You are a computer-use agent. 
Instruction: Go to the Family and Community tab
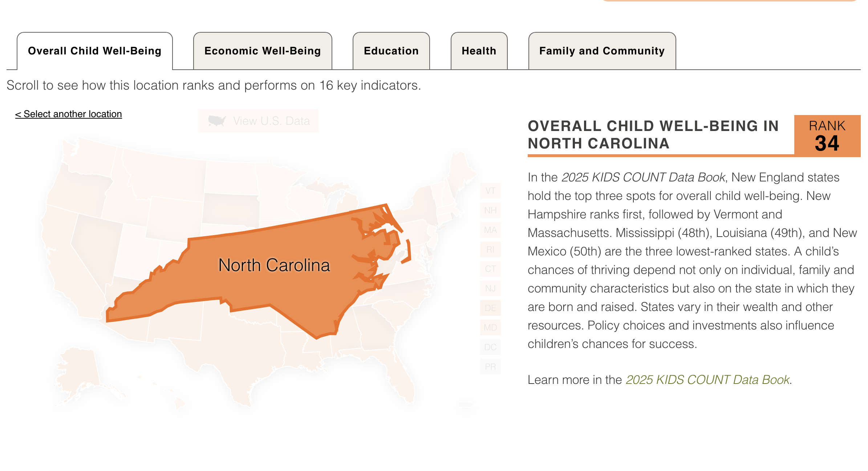(602, 51)
